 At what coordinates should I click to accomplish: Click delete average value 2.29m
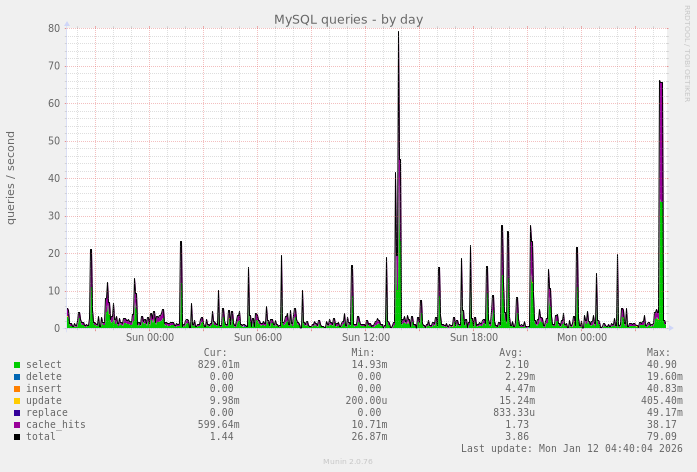click(x=520, y=376)
